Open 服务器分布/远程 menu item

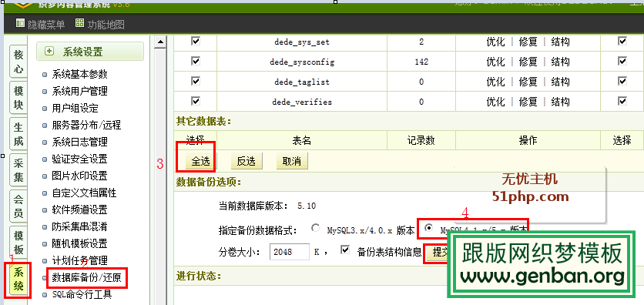86,126
